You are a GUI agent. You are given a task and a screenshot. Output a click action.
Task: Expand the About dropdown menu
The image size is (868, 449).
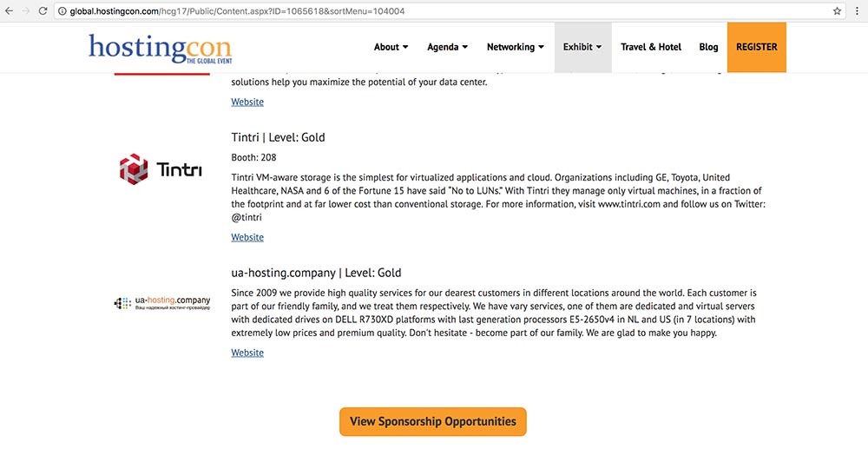(x=391, y=47)
